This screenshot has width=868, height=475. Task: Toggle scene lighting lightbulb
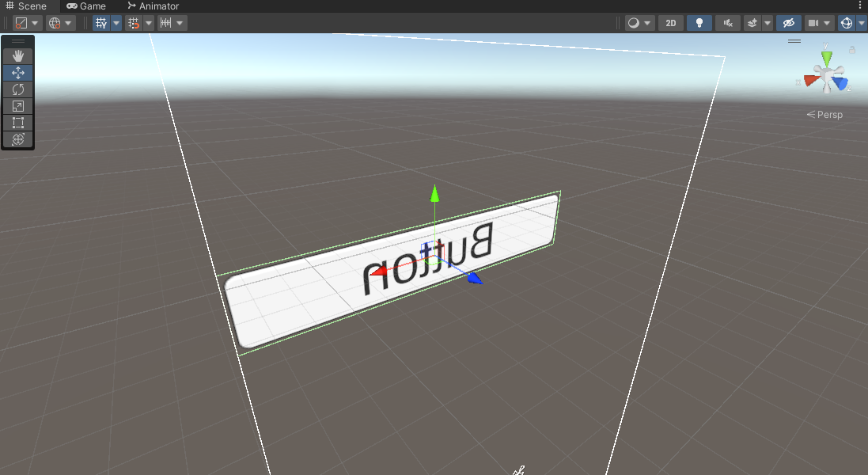click(x=699, y=23)
